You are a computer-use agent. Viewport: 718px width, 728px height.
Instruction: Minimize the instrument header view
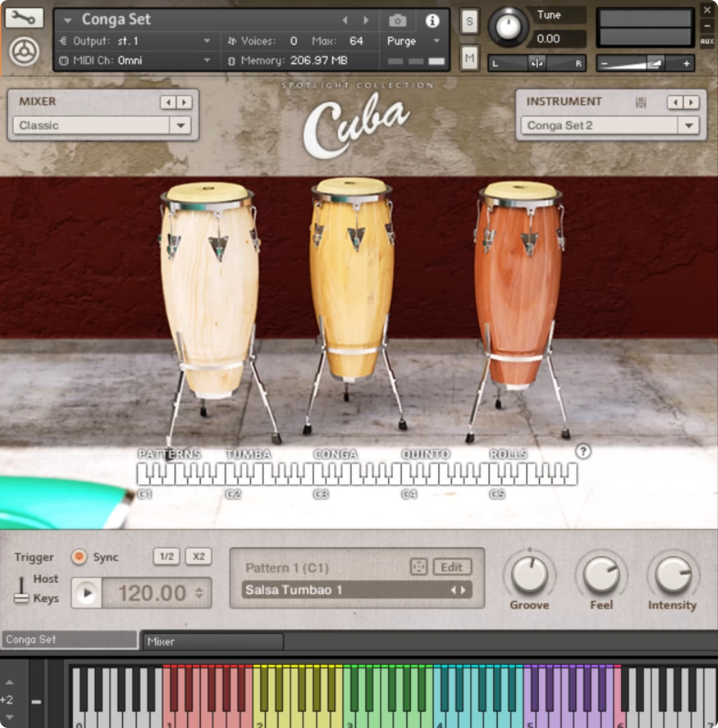707,26
